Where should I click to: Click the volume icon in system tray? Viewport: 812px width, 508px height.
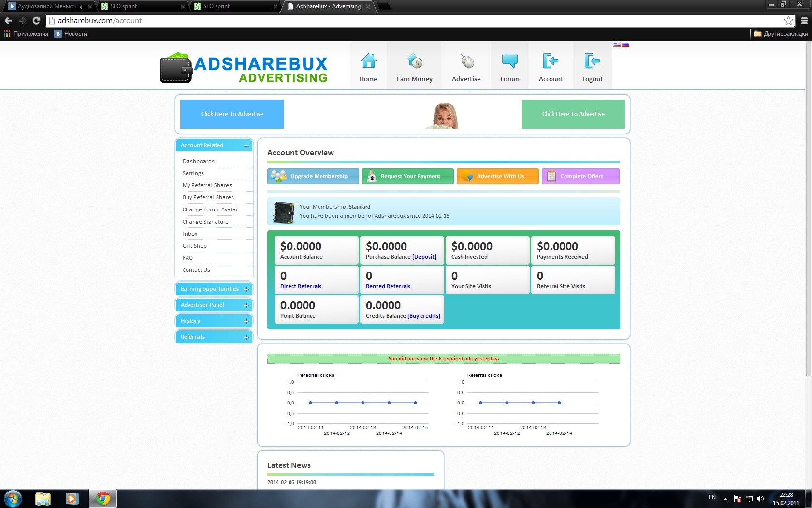click(760, 499)
